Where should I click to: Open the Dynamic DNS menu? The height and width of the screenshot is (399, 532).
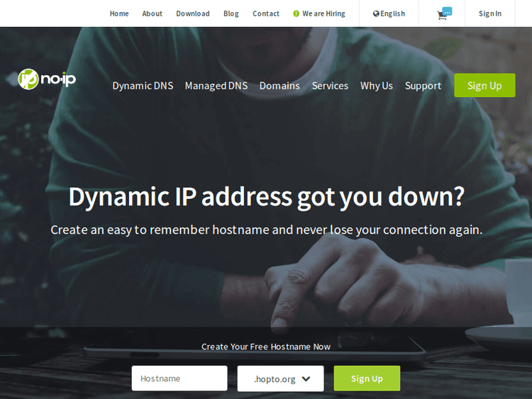143,86
